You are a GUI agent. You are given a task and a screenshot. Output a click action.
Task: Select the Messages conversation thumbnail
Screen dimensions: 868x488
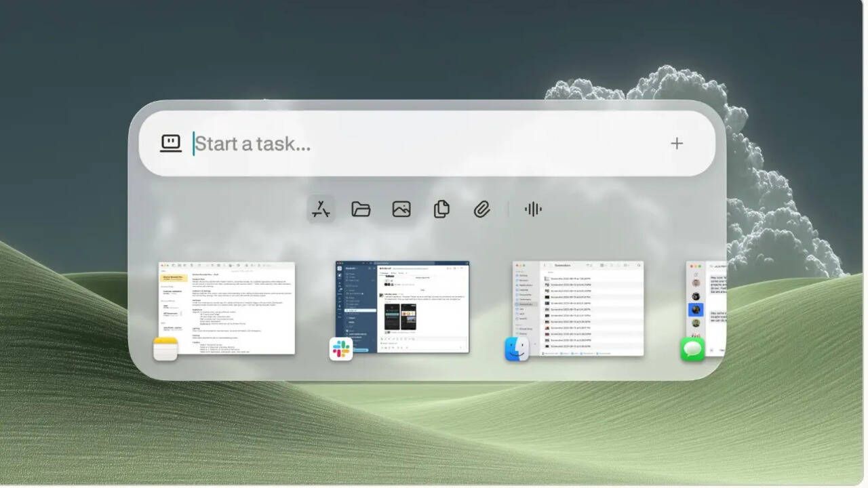(709, 305)
